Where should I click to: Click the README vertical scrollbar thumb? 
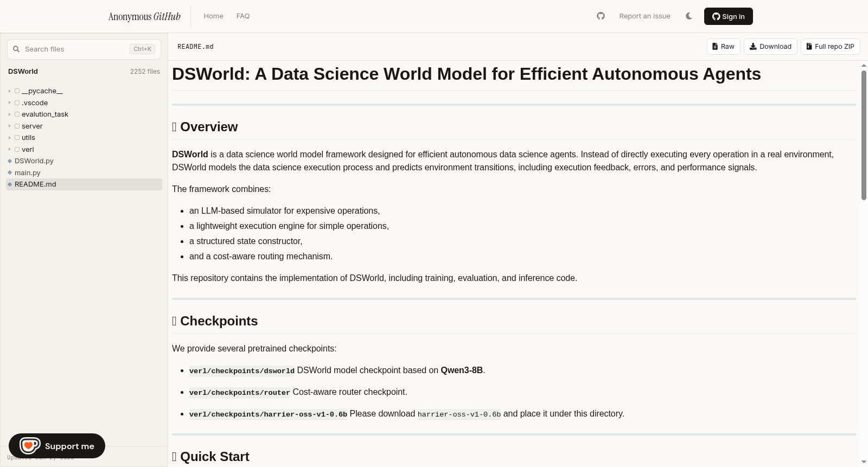point(864,135)
